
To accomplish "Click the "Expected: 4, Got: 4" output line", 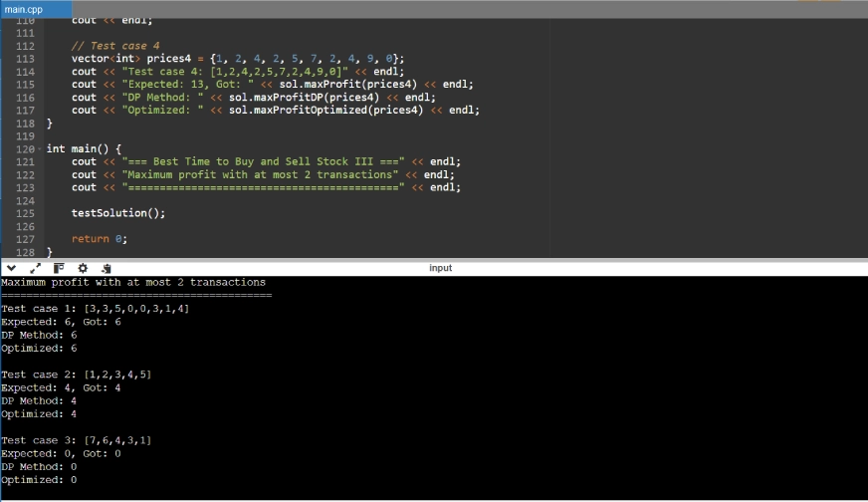I will [61, 387].
